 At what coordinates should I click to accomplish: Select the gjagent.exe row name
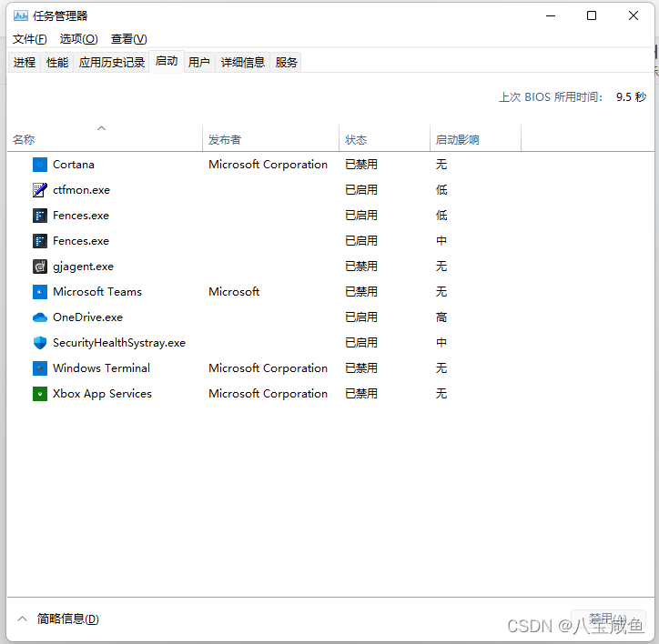click(83, 267)
